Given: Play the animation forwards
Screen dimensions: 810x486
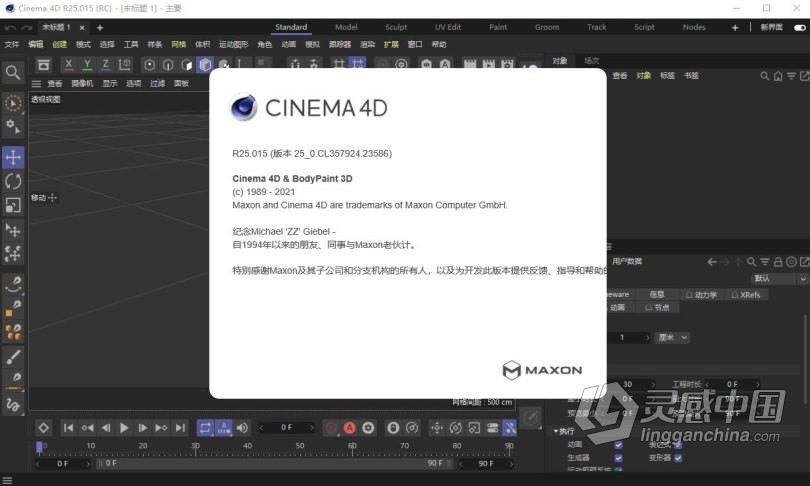Looking at the screenshot, I should (124, 428).
